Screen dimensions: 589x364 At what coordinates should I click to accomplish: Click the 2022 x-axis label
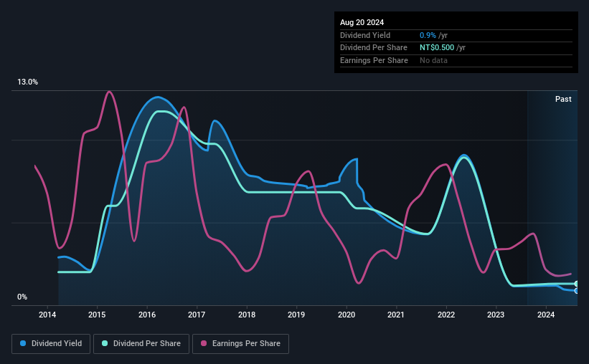tap(446, 315)
